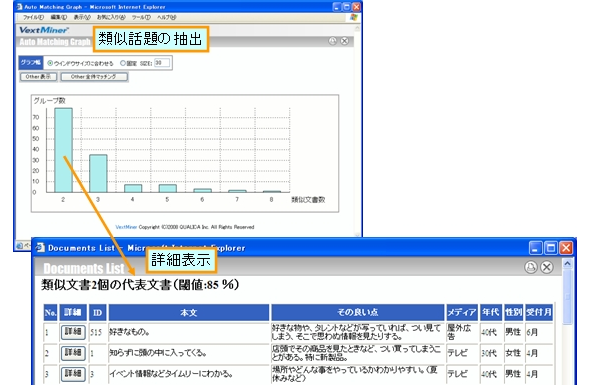Open the 表示 menu
590x385 pixels.
coord(82,17)
